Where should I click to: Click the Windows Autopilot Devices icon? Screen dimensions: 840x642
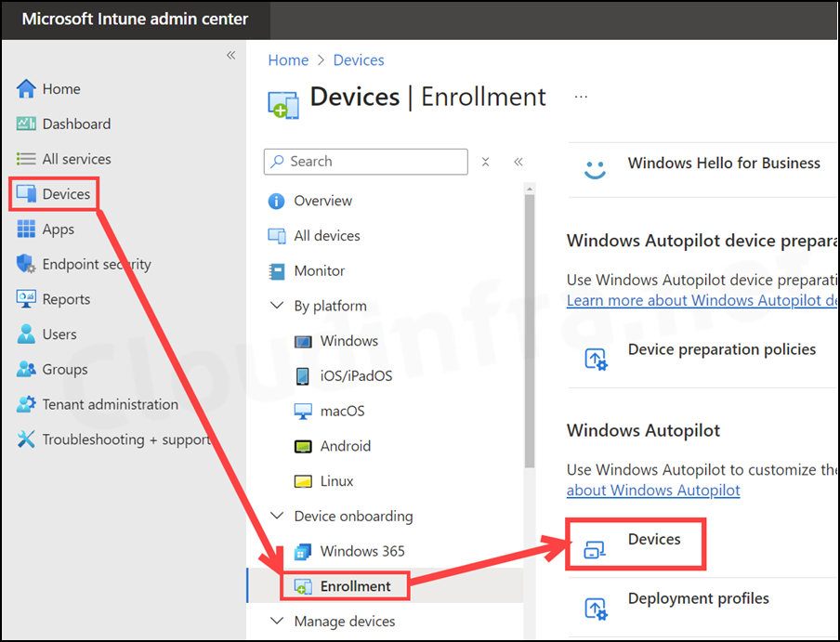click(595, 549)
